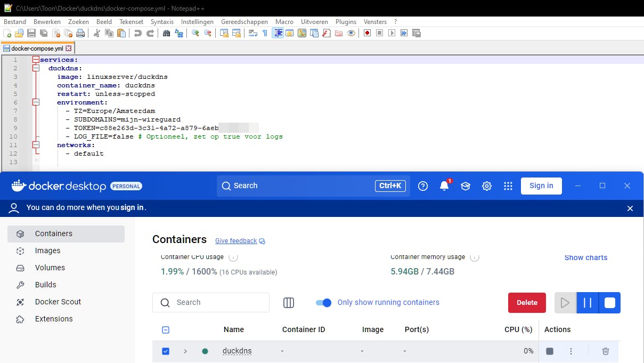This screenshot has width=644, height=363.
Task: Collapse the environment fold on line 6
Action: click(36, 102)
